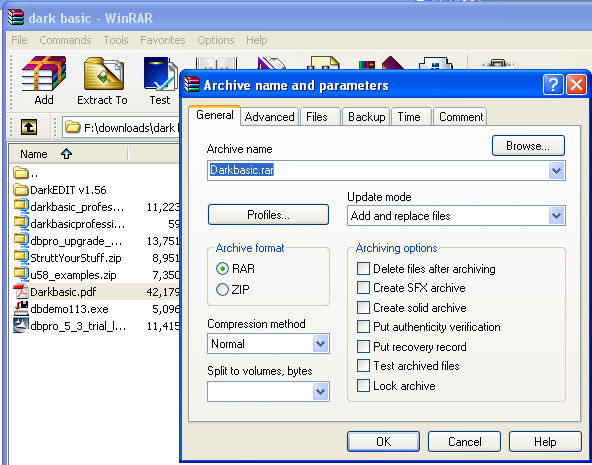
Task: Select the darkbasicprofessi... file row
Action: [x=95, y=224]
